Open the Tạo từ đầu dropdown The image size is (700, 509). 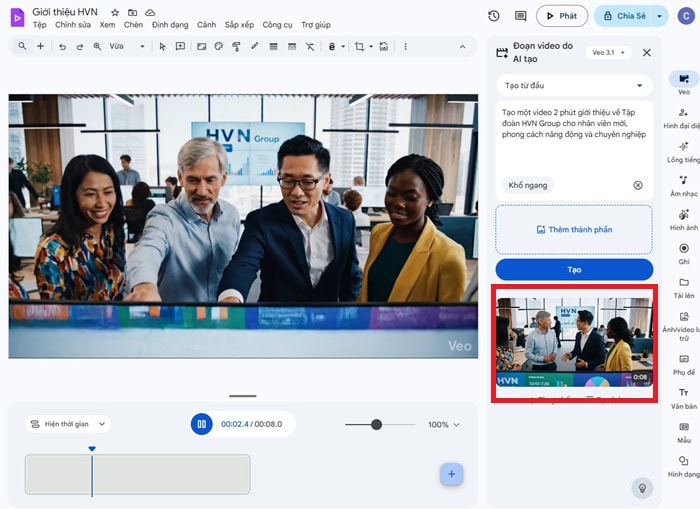coord(574,85)
